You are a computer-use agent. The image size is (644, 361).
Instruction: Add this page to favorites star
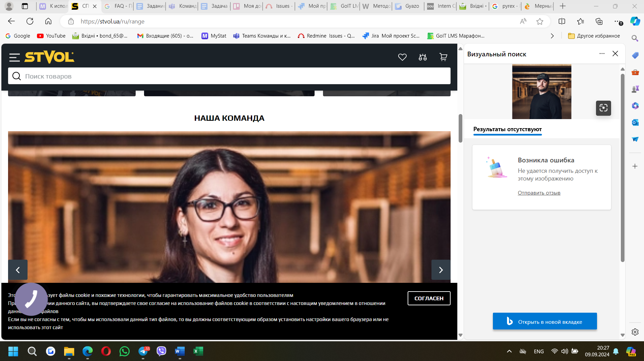pos(540,21)
